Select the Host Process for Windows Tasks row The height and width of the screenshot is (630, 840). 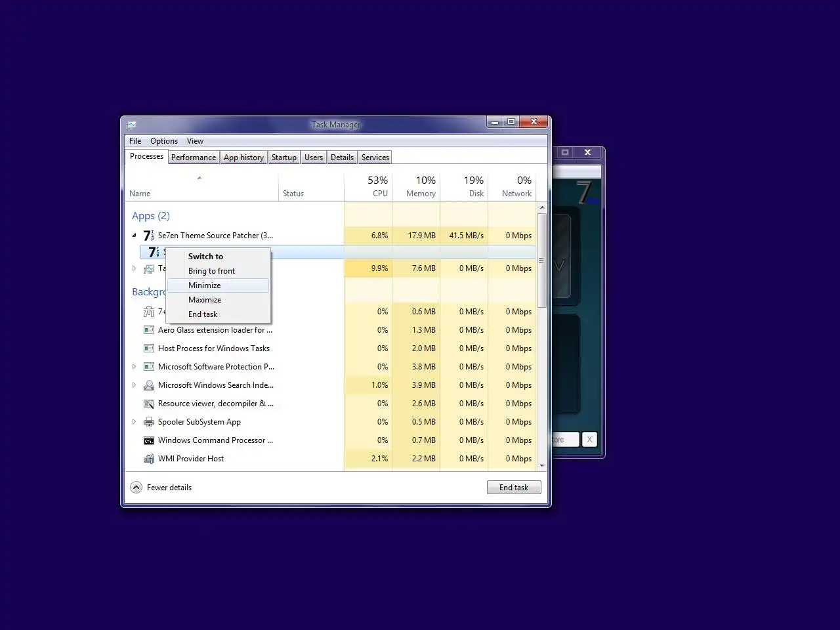click(x=331, y=348)
